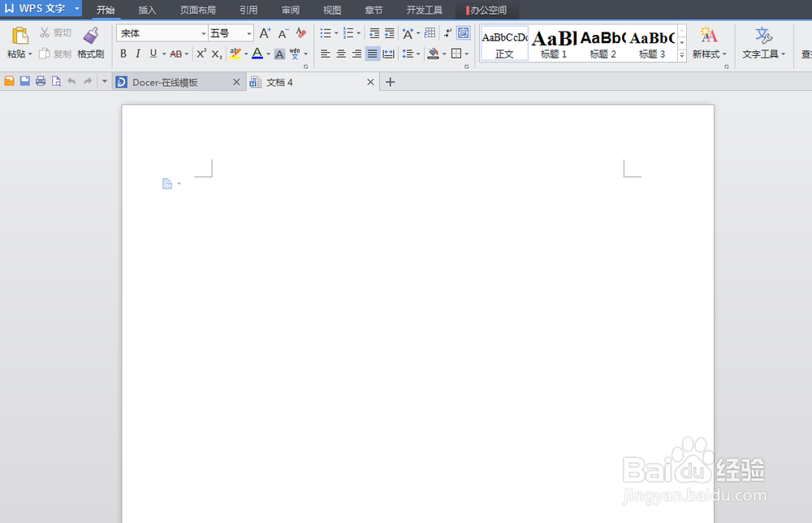Print the document with printer icon
The image size is (812, 523).
(x=41, y=80)
